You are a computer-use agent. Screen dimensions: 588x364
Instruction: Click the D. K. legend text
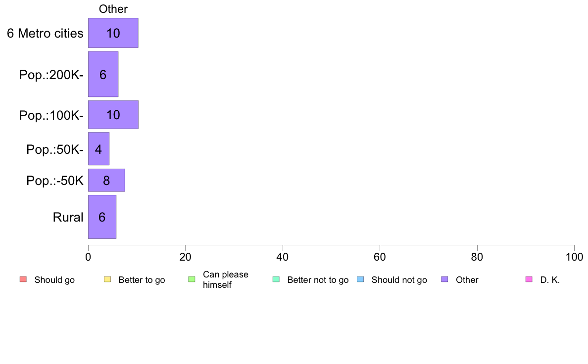(550, 280)
